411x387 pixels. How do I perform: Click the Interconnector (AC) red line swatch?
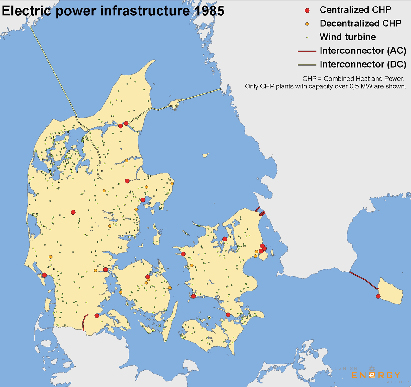click(x=307, y=51)
